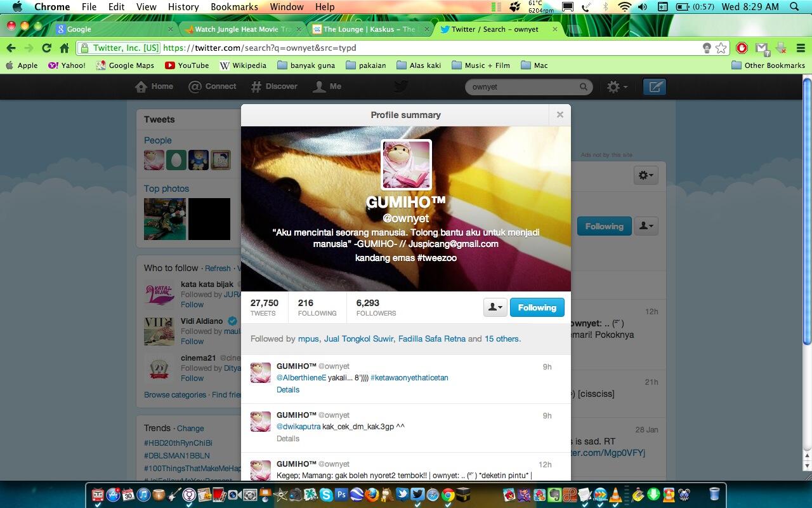Toggle the Following button in the profile summary
The height and width of the screenshot is (508, 812).
[537, 307]
